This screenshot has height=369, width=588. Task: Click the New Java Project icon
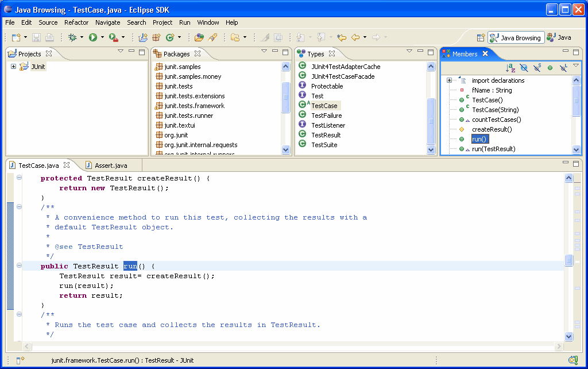[x=143, y=37]
